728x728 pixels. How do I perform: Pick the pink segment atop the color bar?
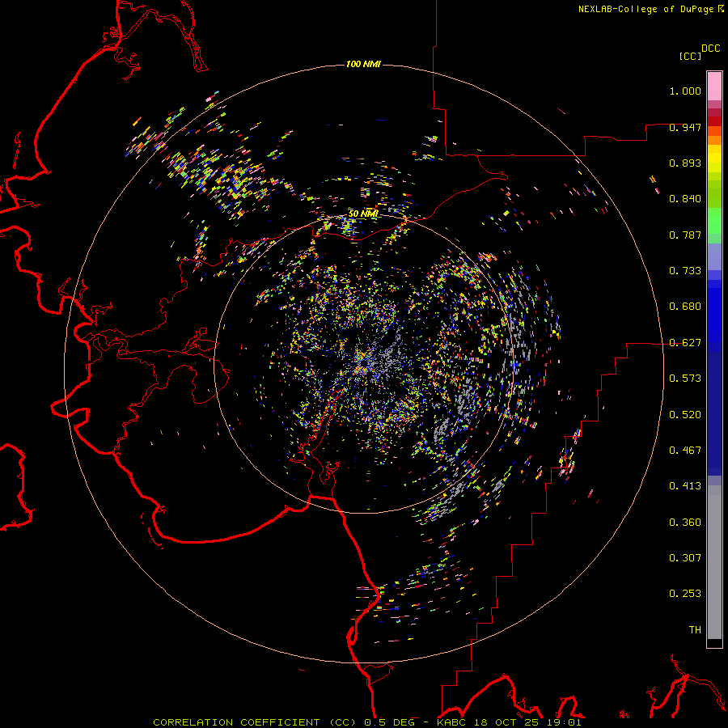pyautogui.click(x=714, y=87)
